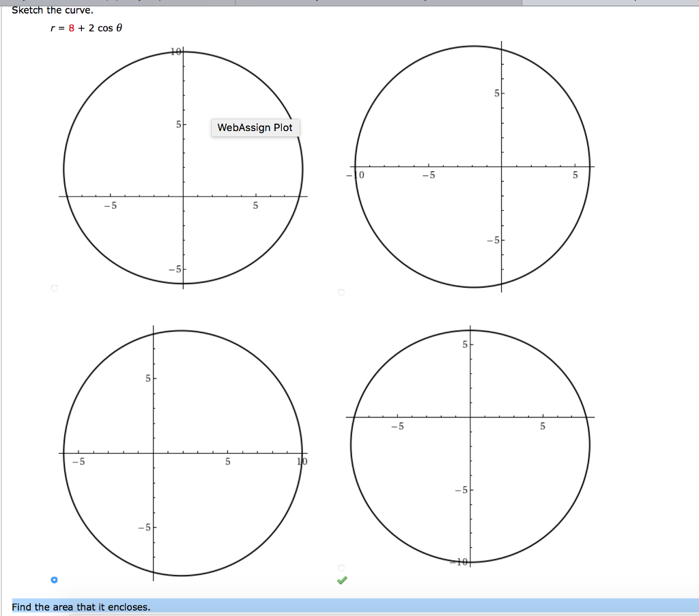Select the radio button beside the green checkmark
Screen dimensions: 699x616
pyautogui.click(x=340, y=566)
